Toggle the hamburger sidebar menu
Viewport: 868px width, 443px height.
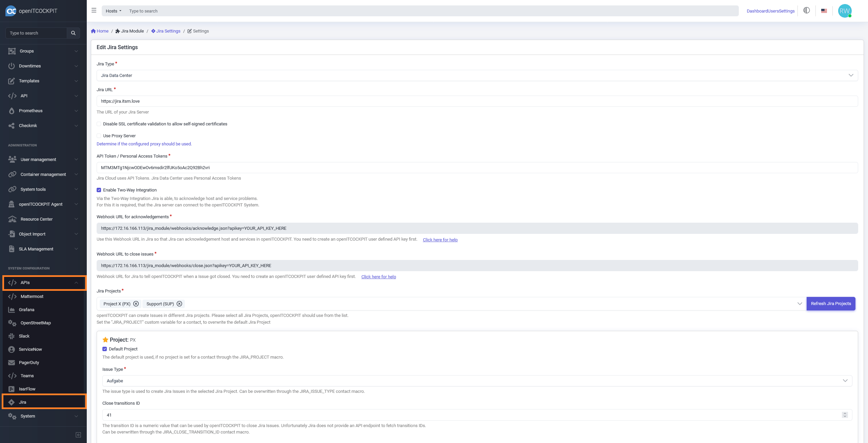point(94,11)
